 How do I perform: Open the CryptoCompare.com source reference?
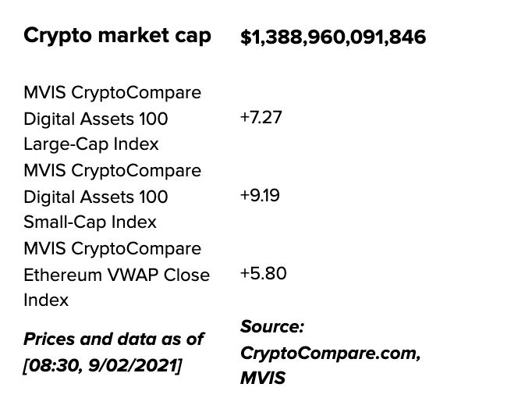click(331, 353)
